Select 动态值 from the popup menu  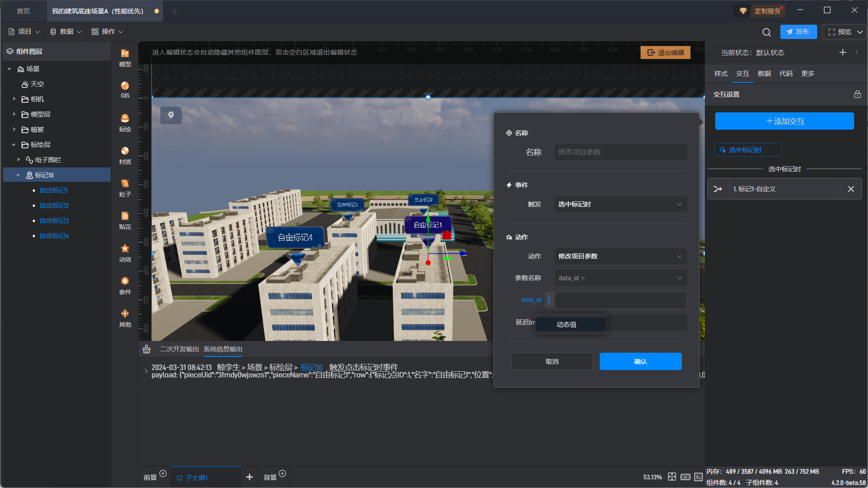tap(567, 324)
